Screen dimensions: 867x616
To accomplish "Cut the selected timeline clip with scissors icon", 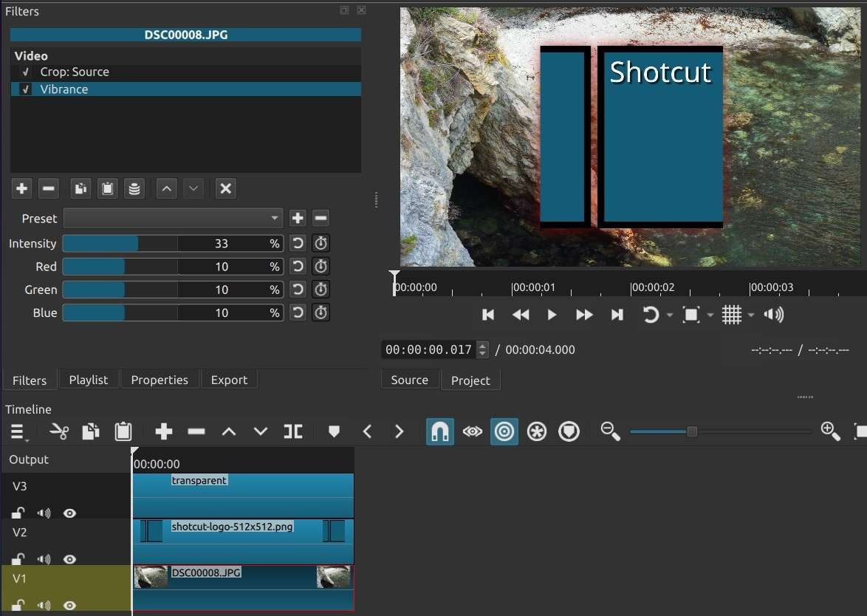I will [x=58, y=431].
